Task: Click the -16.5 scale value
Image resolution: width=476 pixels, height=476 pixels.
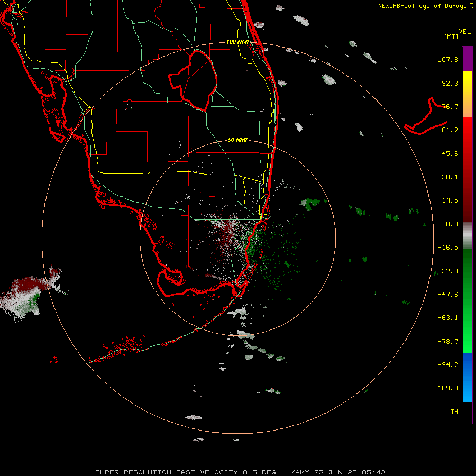Action: point(448,248)
